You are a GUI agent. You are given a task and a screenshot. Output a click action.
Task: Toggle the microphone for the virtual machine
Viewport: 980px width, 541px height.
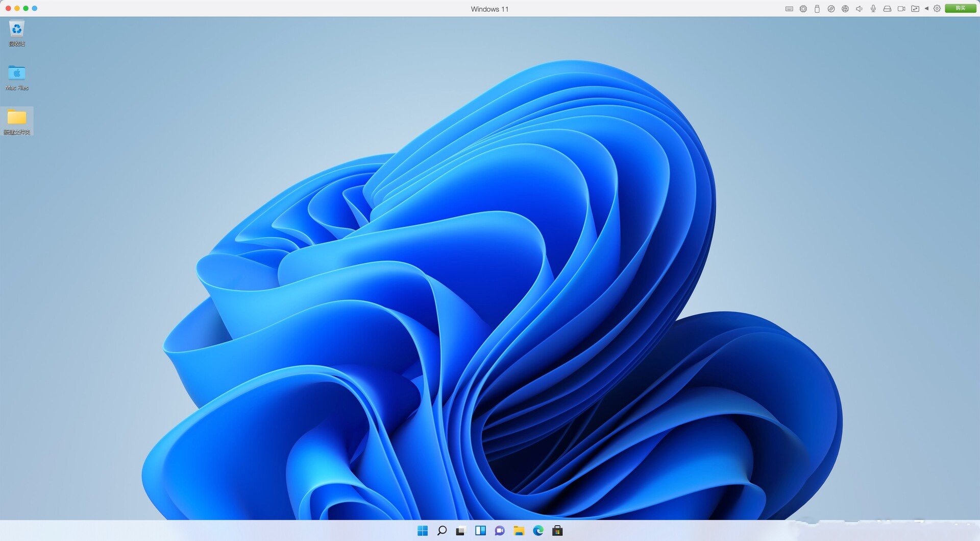[x=873, y=9]
